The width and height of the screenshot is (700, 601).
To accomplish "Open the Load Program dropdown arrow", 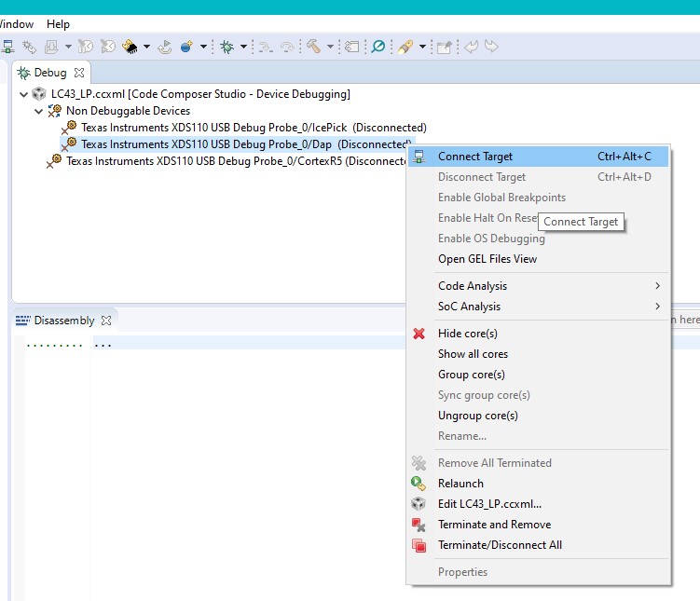I will tap(68, 47).
